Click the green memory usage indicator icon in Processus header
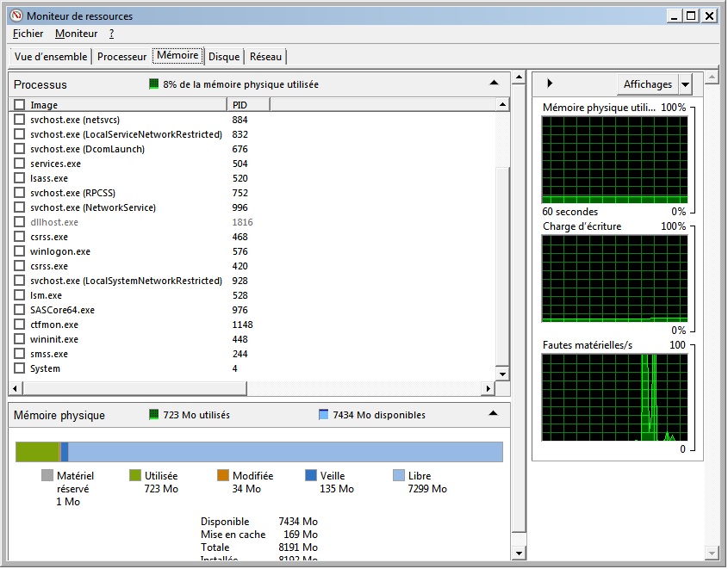728x569 pixels. pyautogui.click(x=154, y=84)
